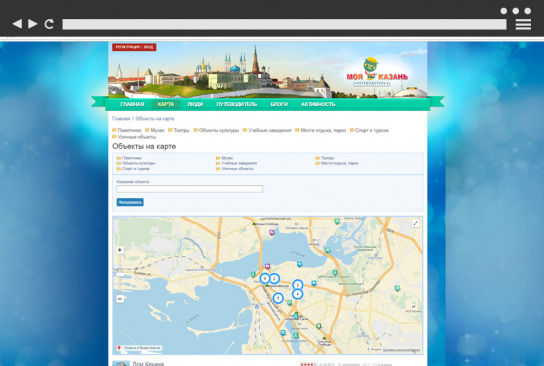Zoom in the map with plus button
Screen dimensions: 544x366
[x=120, y=250]
